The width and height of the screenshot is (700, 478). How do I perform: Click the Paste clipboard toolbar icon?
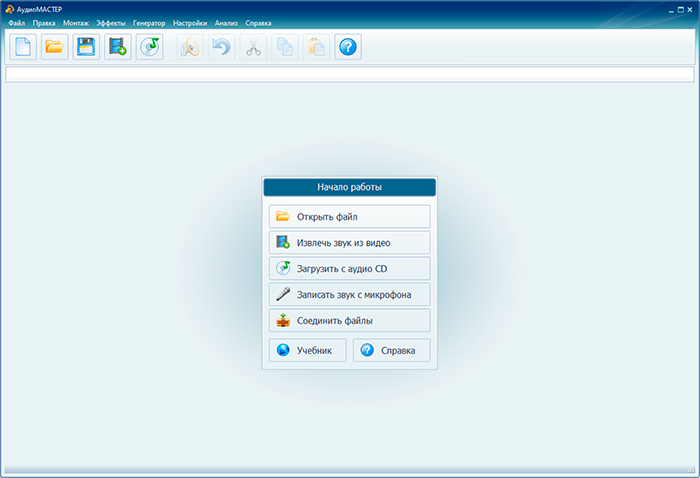coord(317,47)
